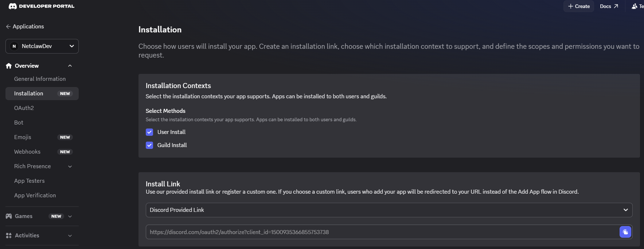
Task: Collapse the Overview section chevron
Action: tap(70, 66)
